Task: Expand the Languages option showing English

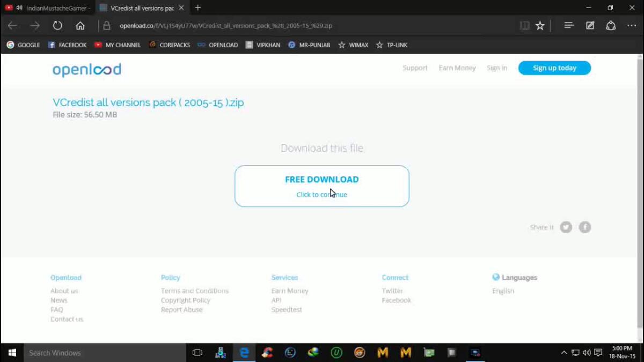Action: click(x=503, y=291)
